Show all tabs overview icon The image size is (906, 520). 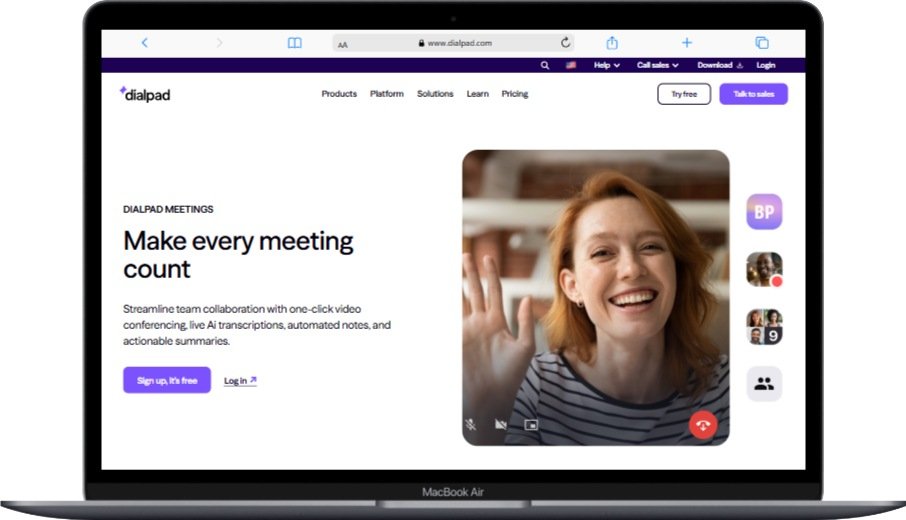pyautogui.click(x=762, y=43)
